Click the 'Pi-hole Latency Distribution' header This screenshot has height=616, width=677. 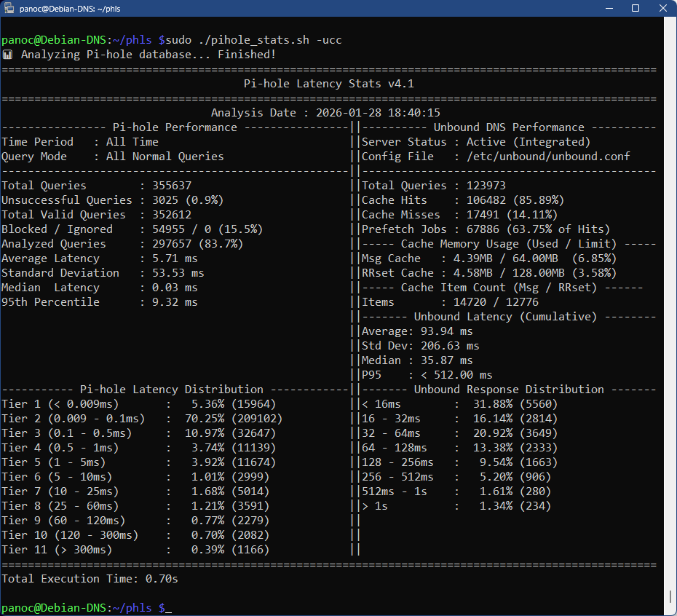(171, 390)
